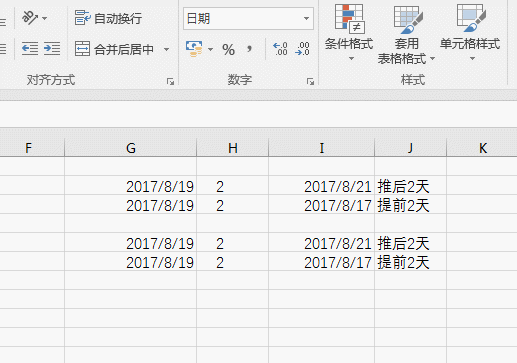
Task: Open the 对齐方式 dialog launcher
Action: click(170, 81)
